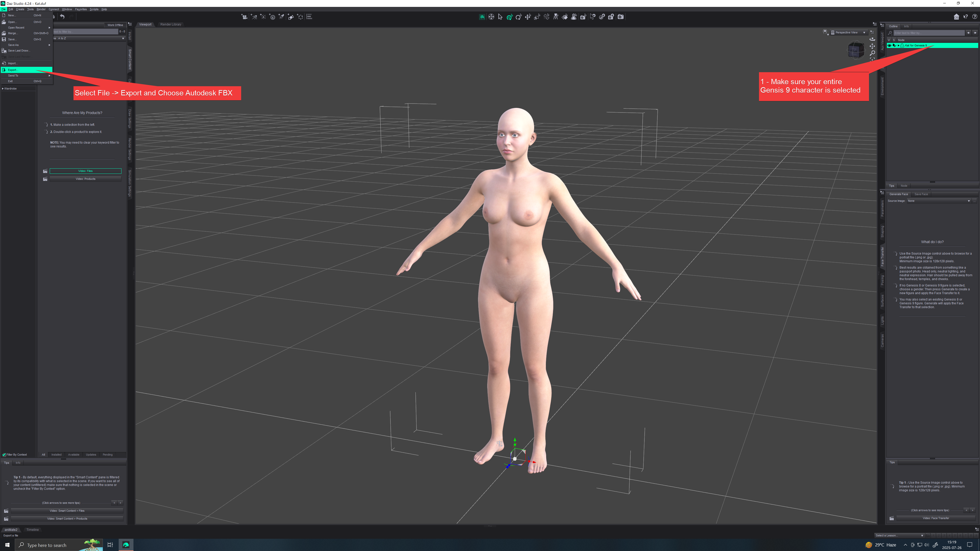Viewport: 980px width, 551px height.
Task: Click the Create New Camera toolbar icon
Action: click(244, 17)
